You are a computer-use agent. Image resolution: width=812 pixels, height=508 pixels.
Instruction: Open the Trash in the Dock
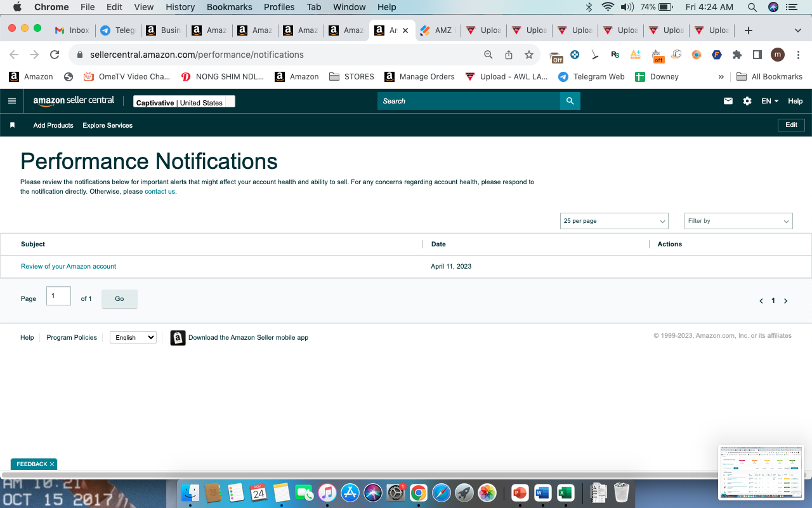click(x=622, y=492)
